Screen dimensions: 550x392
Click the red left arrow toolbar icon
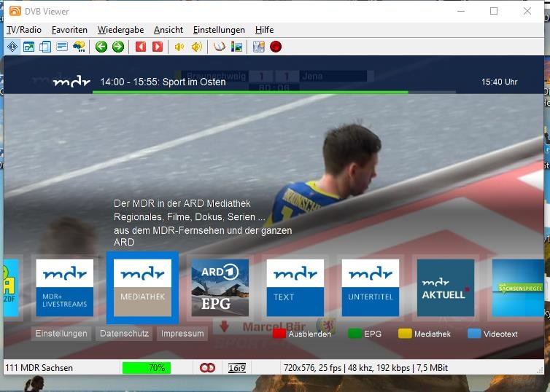pyautogui.click(x=141, y=47)
